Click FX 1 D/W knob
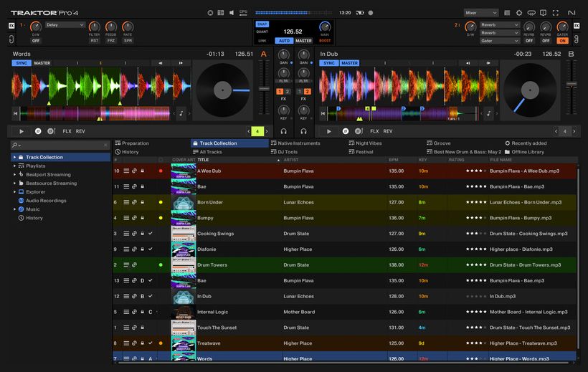Image resolution: width=588 pixels, height=372 pixels. point(36,27)
